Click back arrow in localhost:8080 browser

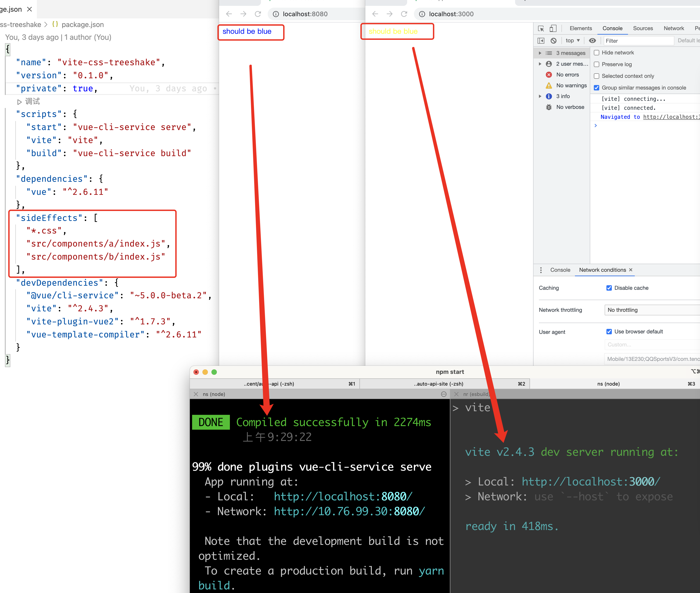(x=229, y=14)
